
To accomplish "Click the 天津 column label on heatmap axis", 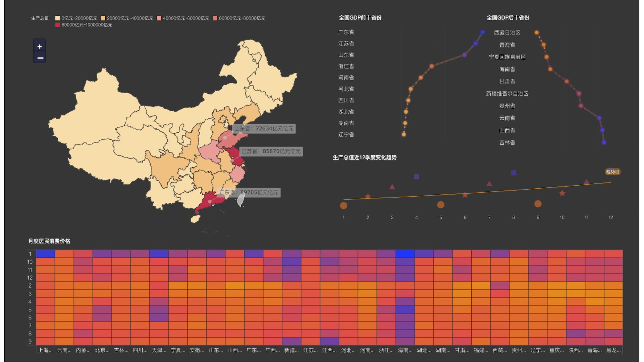I will (159, 350).
